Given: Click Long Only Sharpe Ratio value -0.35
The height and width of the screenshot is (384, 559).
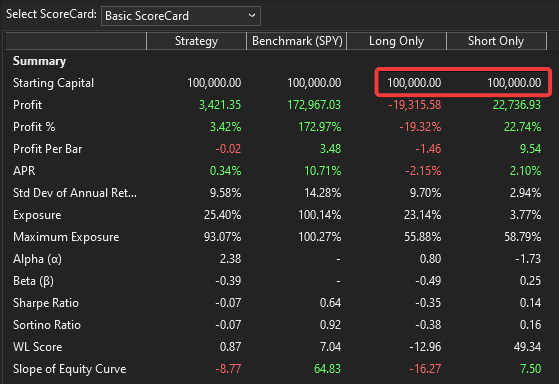Looking at the screenshot, I should click(429, 303).
